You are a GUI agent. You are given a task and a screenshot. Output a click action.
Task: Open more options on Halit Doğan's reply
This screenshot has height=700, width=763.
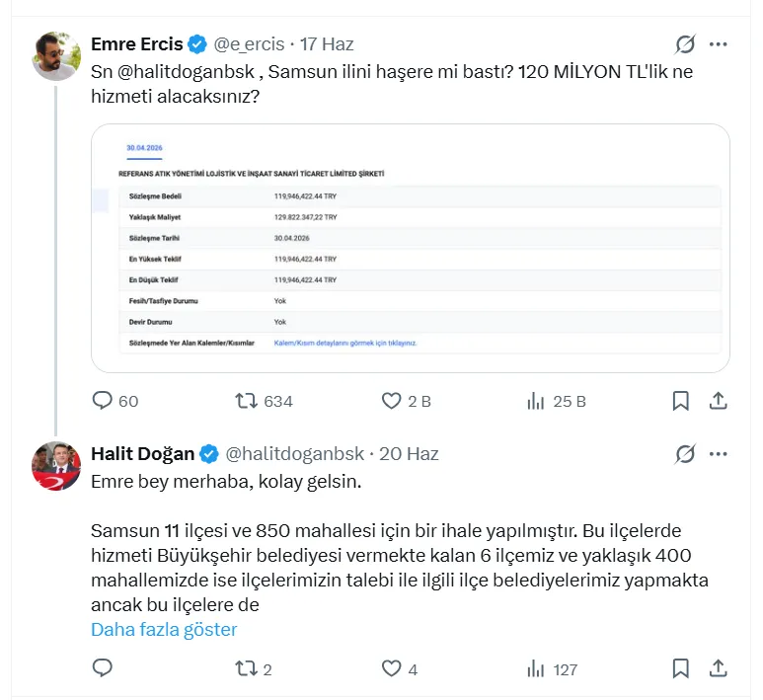(719, 454)
